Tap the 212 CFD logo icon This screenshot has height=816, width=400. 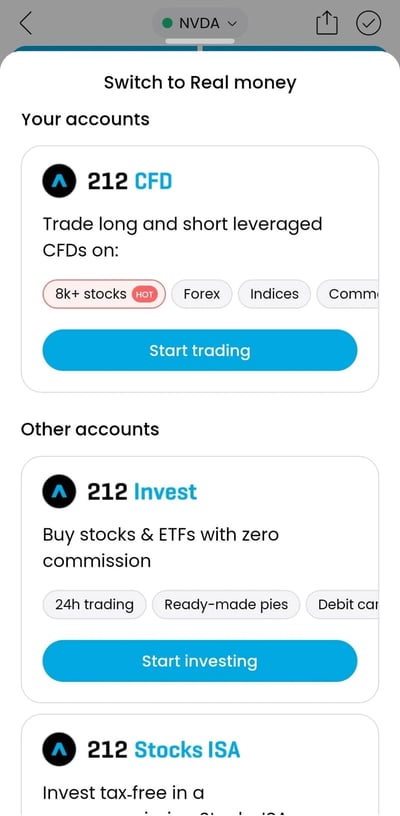pos(59,181)
